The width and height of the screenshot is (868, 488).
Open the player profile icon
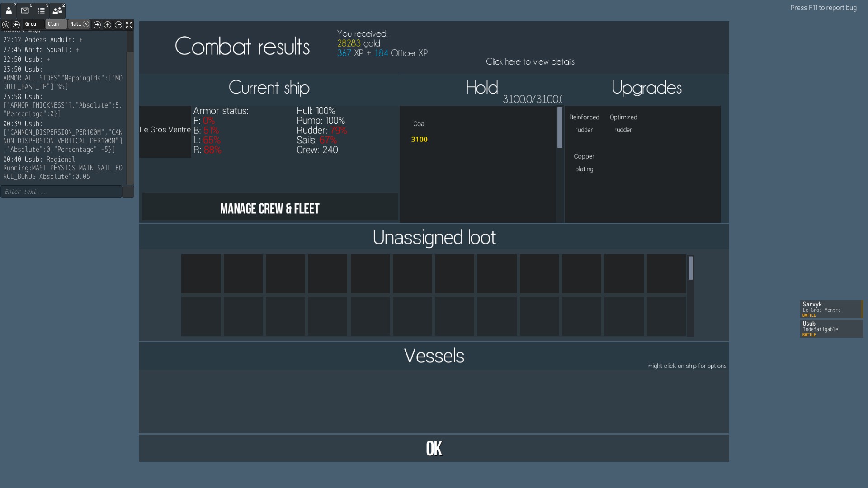coord(9,10)
